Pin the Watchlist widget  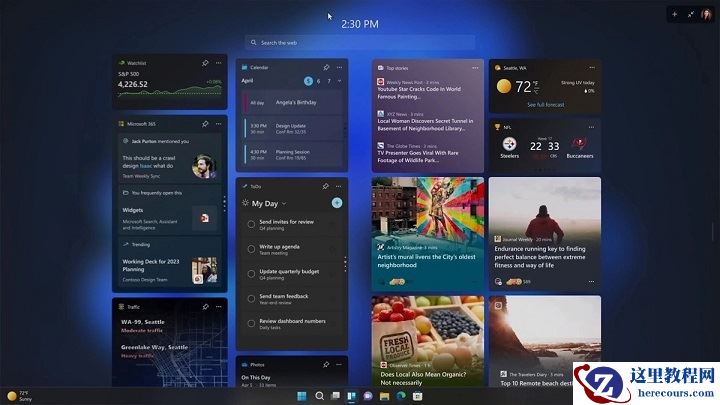coord(205,63)
